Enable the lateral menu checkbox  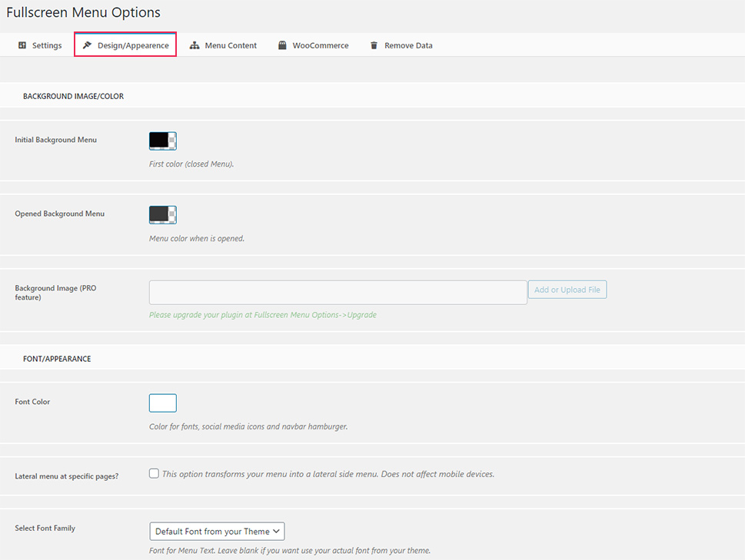[x=154, y=473]
